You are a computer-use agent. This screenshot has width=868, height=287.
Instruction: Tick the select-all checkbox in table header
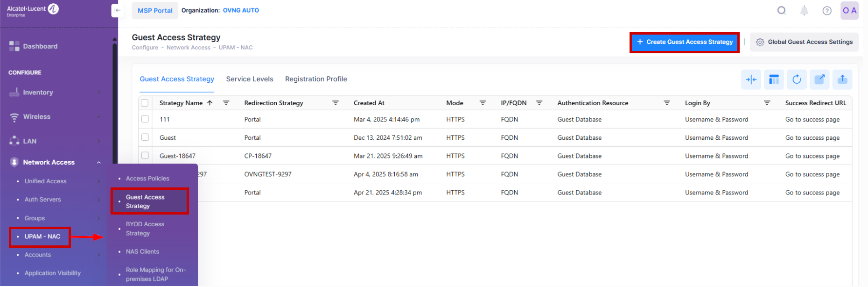(x=145, y=103)
